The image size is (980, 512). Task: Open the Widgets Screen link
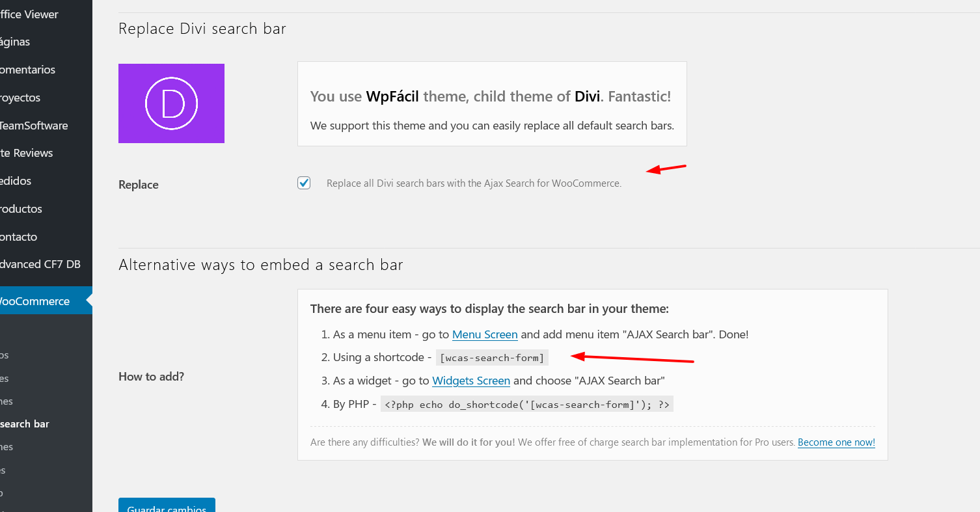471,381
